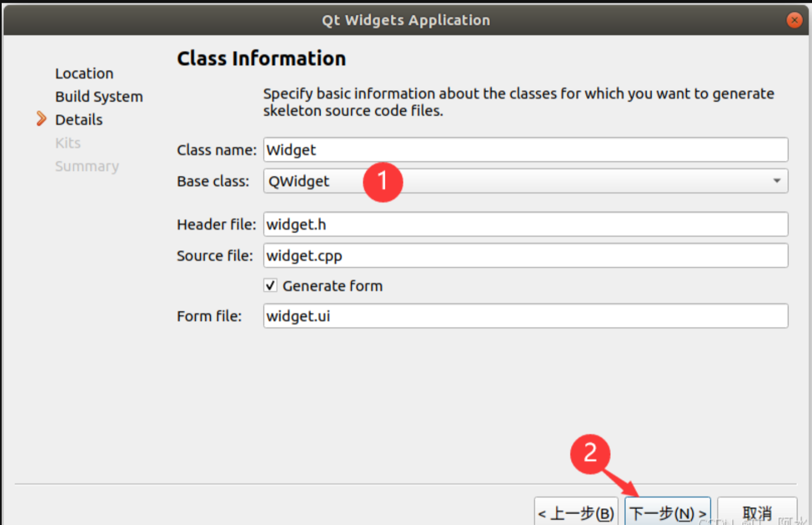812x525 pixels.
Task: Click the Qt Widgets Application title bar text
Action: (x=406, y=20)
